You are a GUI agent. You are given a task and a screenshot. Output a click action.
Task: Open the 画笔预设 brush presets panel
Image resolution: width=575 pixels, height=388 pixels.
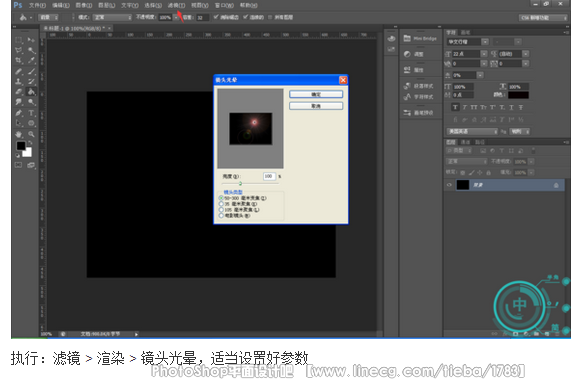418,113
